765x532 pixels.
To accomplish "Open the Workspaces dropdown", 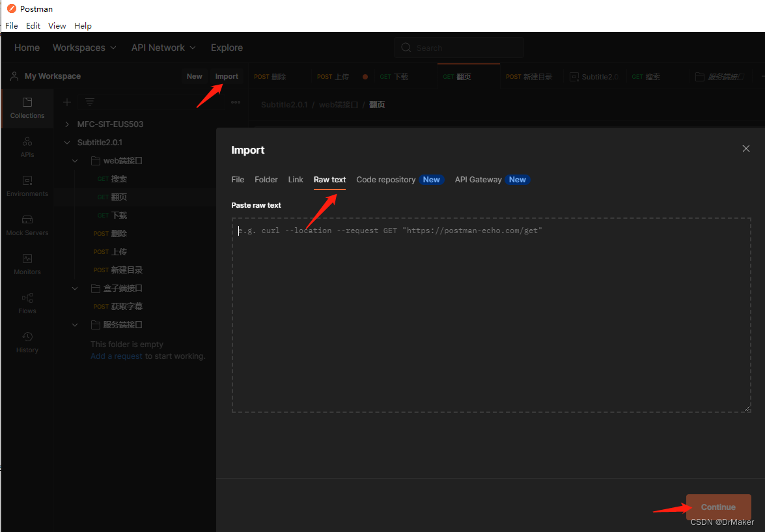I will coord(85,48).
